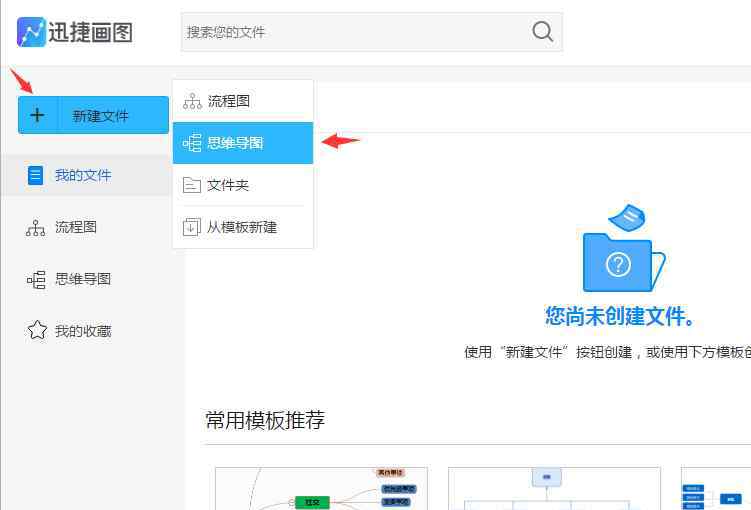Click the star icon beside 我的收藏
Viewport: 751px width, 510px height.
[37, 330]
